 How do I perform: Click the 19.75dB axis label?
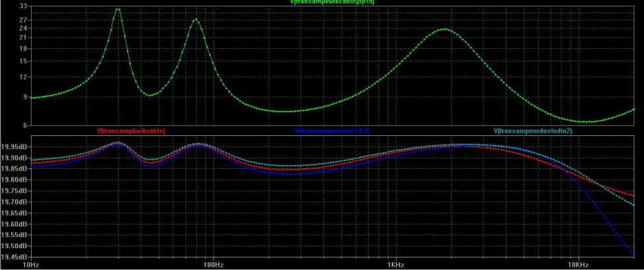[x=15, y=191]
